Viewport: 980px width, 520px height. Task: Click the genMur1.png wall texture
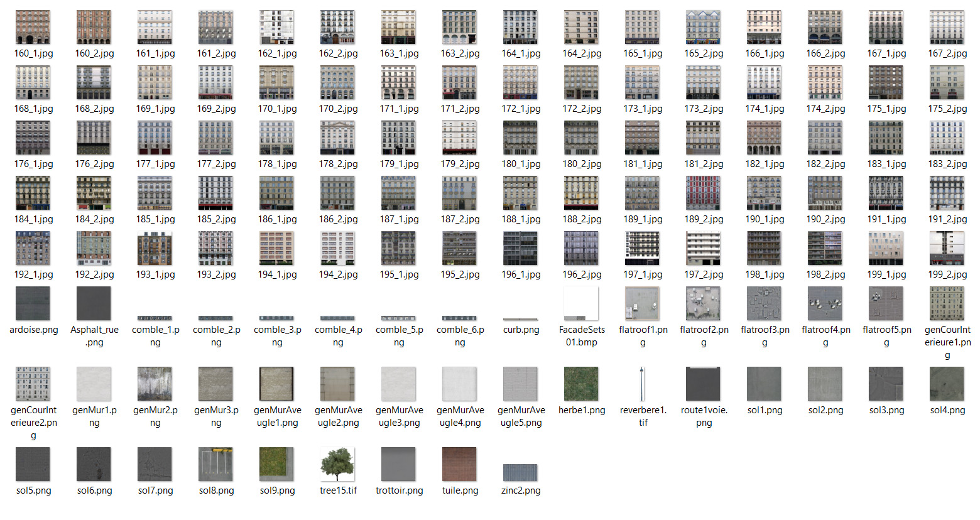(94, 384)
